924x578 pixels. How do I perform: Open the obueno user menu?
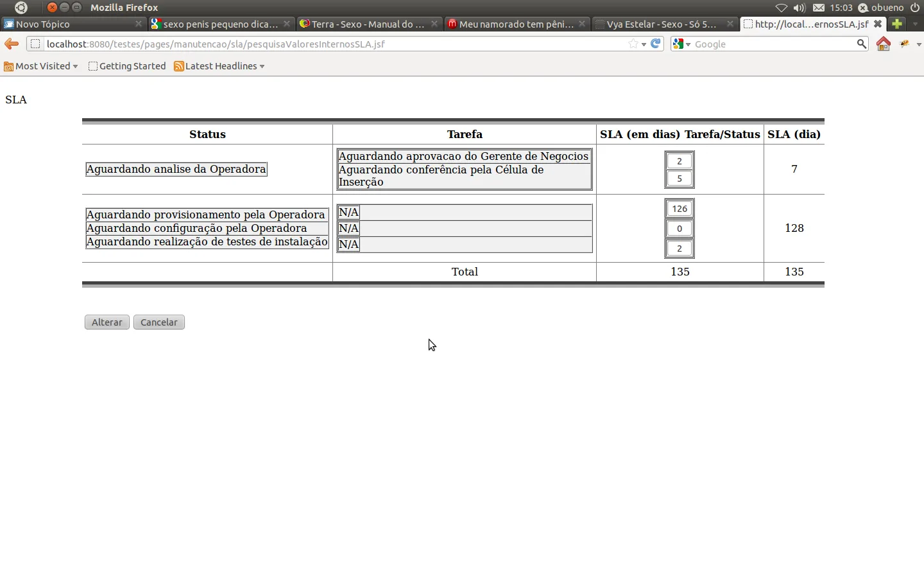point(881,8)
